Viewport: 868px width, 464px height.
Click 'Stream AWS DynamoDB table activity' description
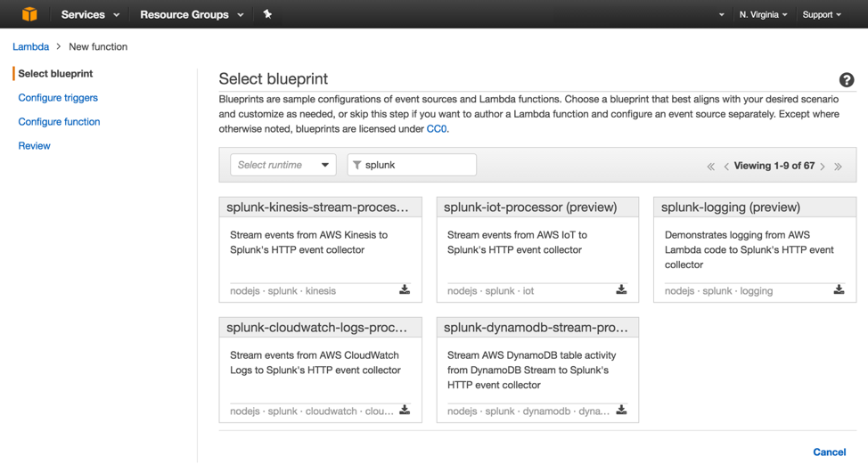coord(531,370)
